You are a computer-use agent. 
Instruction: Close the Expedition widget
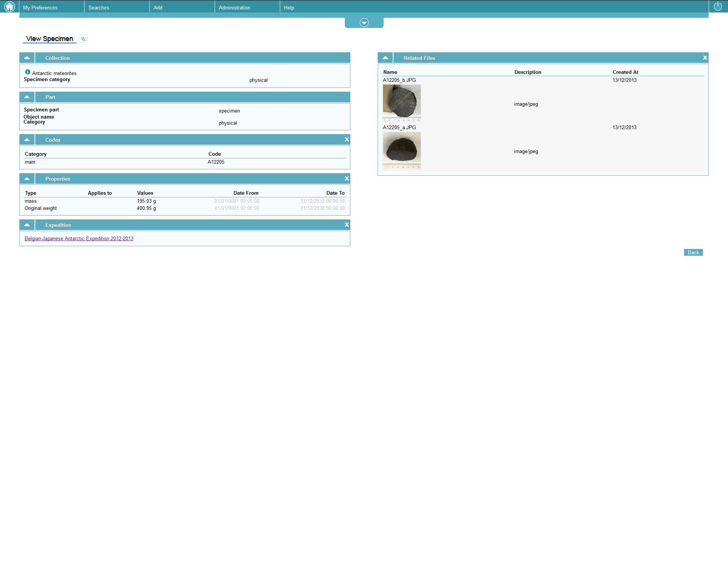coord(347,225)
